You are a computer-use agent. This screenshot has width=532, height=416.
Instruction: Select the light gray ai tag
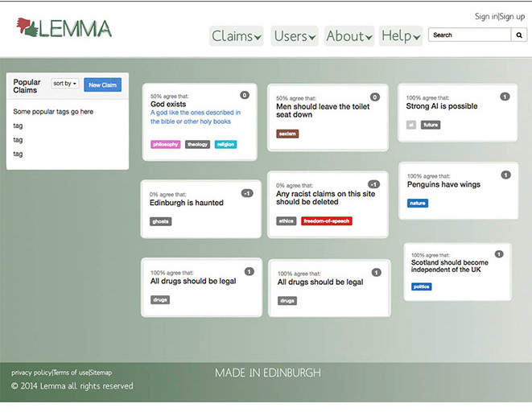(411, 125)
